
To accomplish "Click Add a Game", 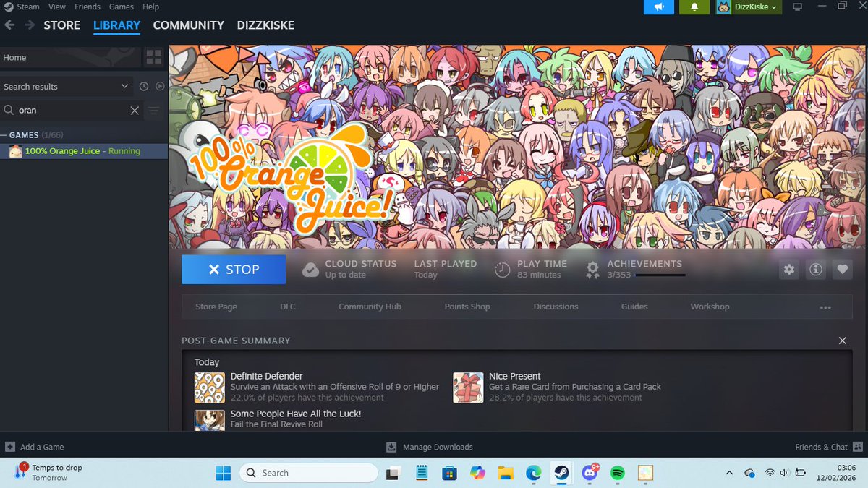I will (x=34, y=447).
